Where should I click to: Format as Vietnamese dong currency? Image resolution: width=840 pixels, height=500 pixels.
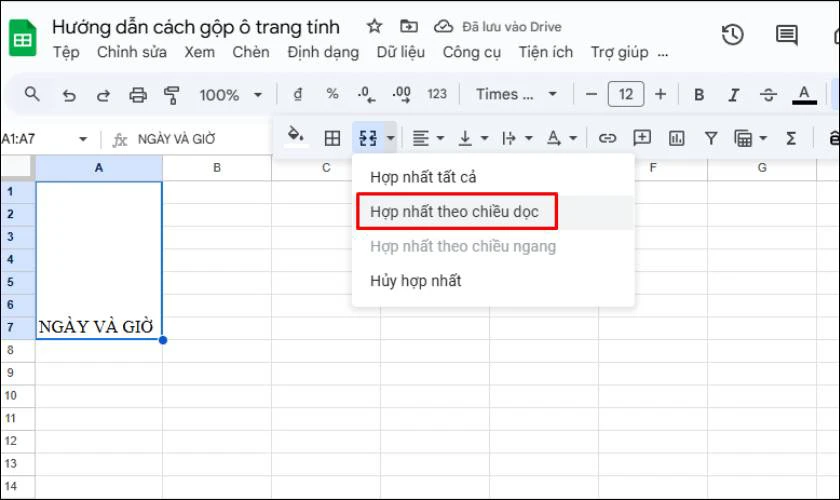pyautogui.click(x=297, y=94)
